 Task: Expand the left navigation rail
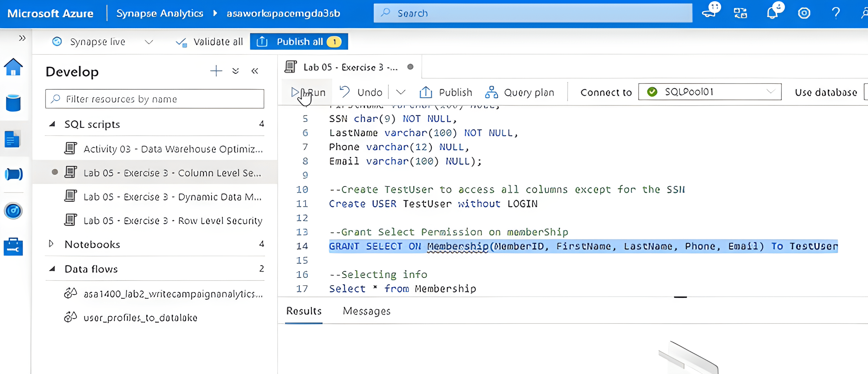22,38
